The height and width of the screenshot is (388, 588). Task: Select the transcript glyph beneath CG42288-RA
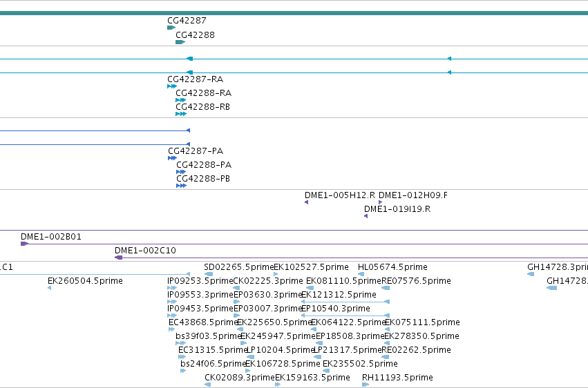tap(181, 100)
